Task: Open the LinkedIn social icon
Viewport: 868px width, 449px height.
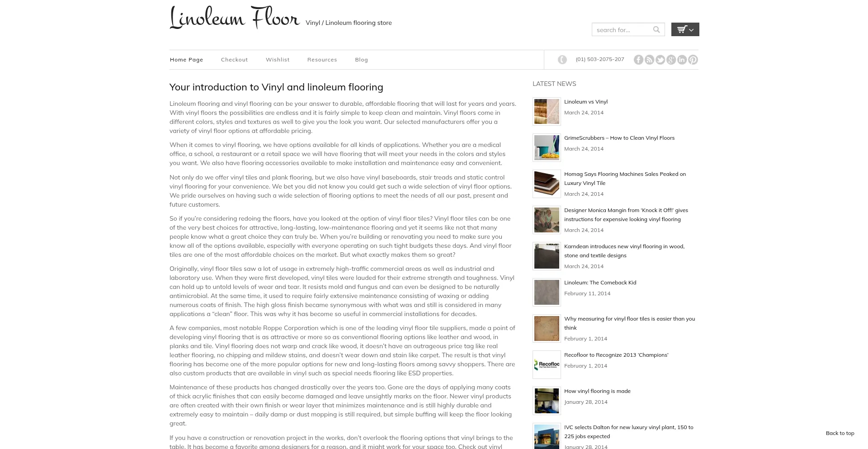Action: [682, 60]
